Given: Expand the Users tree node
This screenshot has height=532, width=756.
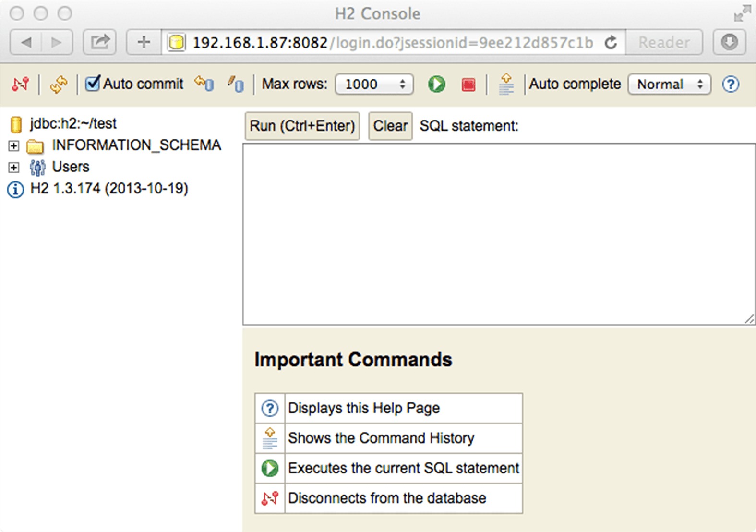Looking at the screenshot, I should [14, 167].
